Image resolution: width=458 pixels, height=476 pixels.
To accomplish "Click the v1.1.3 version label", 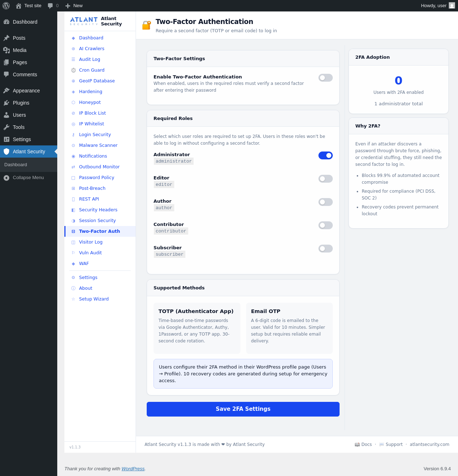I will (75, 447).
